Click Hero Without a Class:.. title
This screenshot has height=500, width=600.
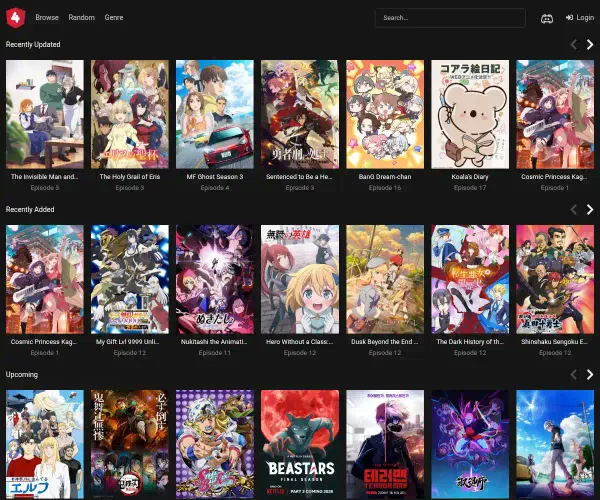coord(300,342)
